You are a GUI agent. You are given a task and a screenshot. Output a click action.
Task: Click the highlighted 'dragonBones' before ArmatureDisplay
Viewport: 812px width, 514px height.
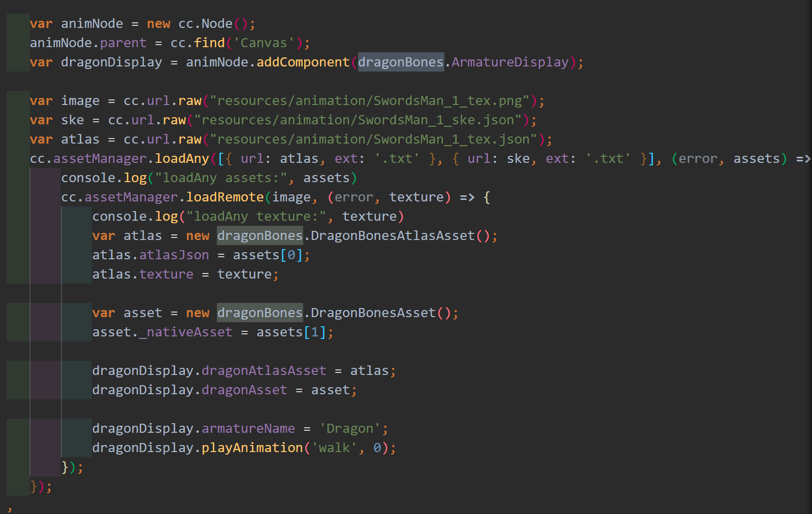pos(401,62)
